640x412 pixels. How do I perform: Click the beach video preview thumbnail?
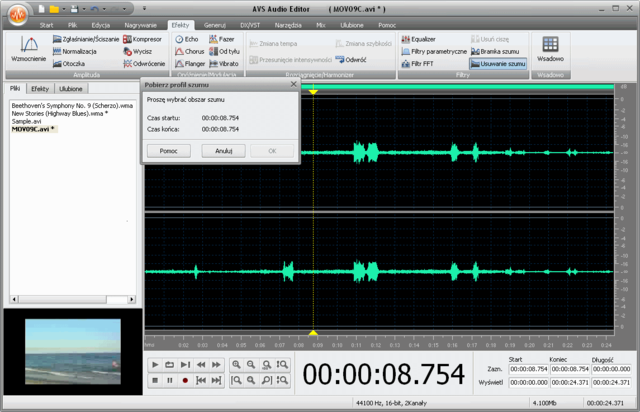click(73, 352)
